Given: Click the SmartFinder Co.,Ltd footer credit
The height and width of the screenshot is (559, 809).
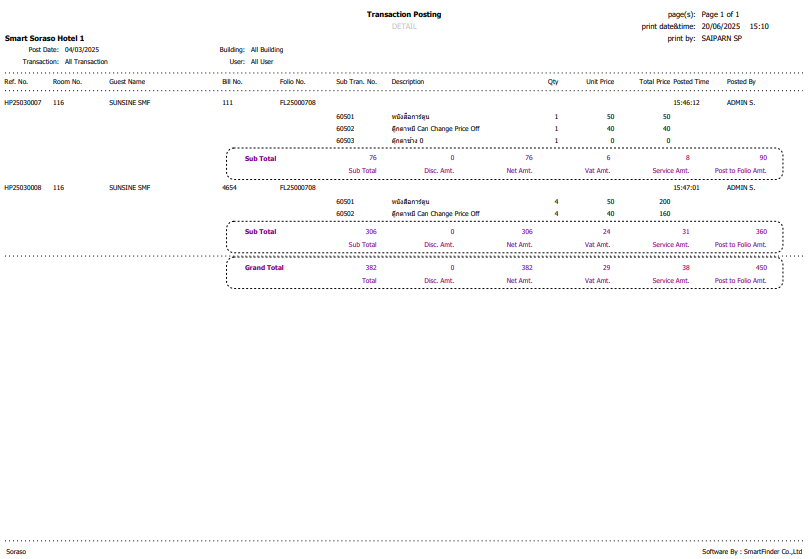Looking at the screenshot, I should tap(753, 551).
